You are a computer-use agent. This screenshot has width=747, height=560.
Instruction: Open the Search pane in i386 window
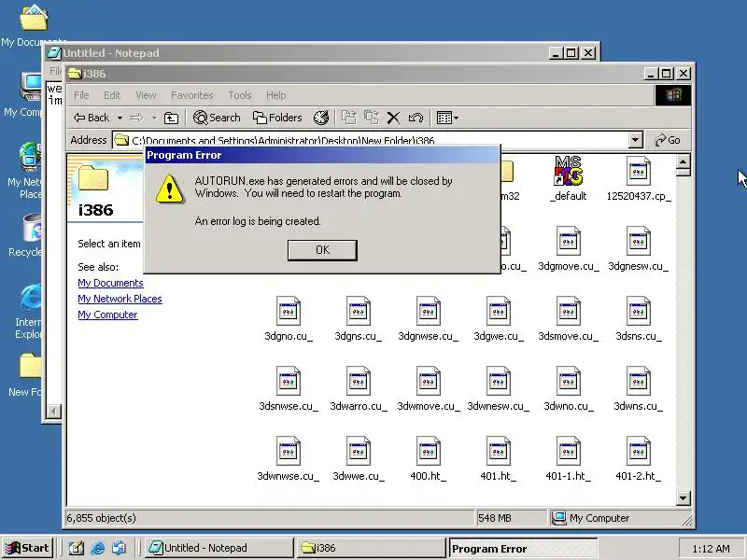click(217, 118)
